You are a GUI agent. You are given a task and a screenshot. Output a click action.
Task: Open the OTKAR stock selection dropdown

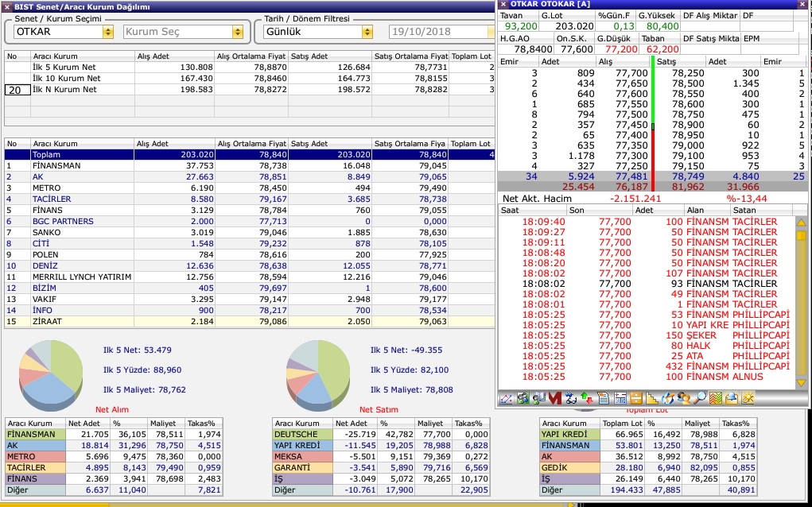click(x=107, y=32)
